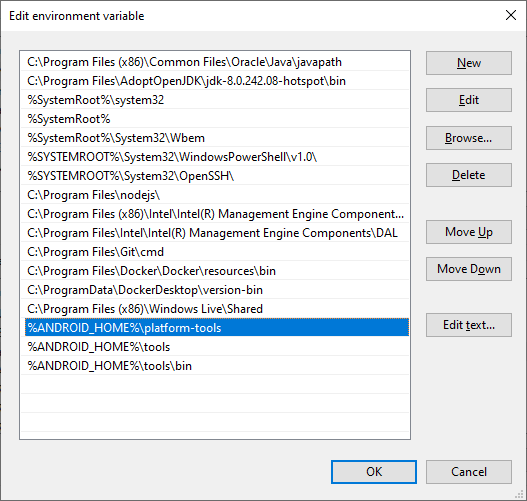Select the Oracle Java javapath entry
This screenshot has width=527, height=501.
pos(215,62)
